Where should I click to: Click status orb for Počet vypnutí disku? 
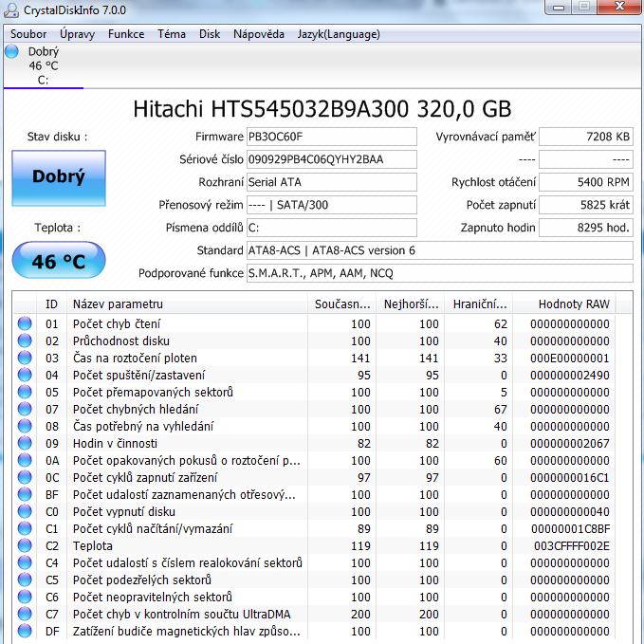tap(25, 511)
